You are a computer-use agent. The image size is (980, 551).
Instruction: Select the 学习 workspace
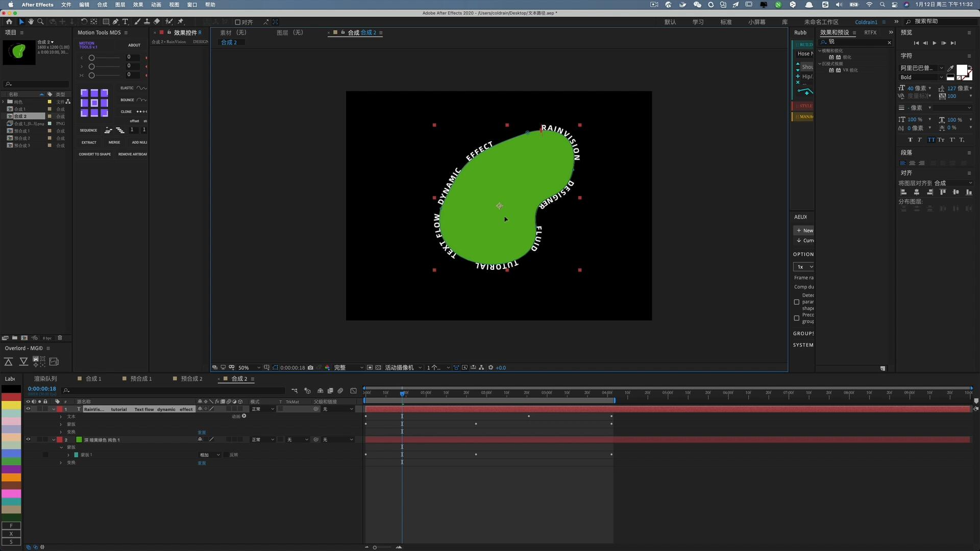[x=698, y=22]
